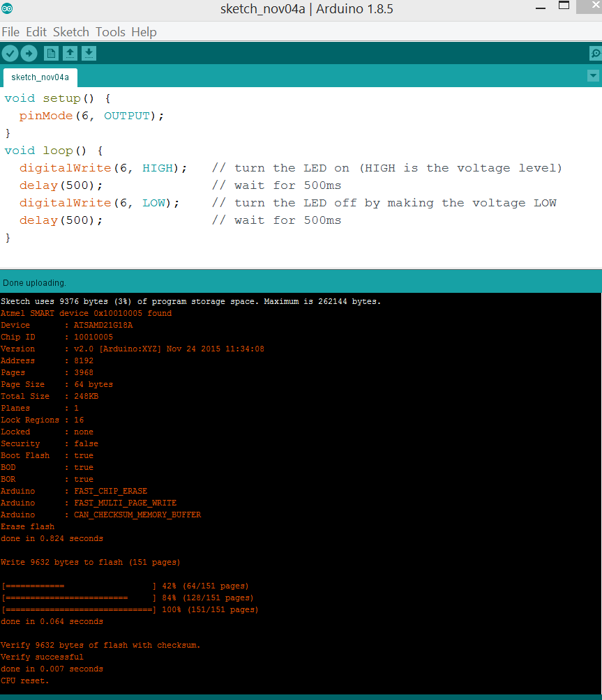Viewport: 602px width, 700px height.
Task: Open the File menu
Action: [10, 31]
